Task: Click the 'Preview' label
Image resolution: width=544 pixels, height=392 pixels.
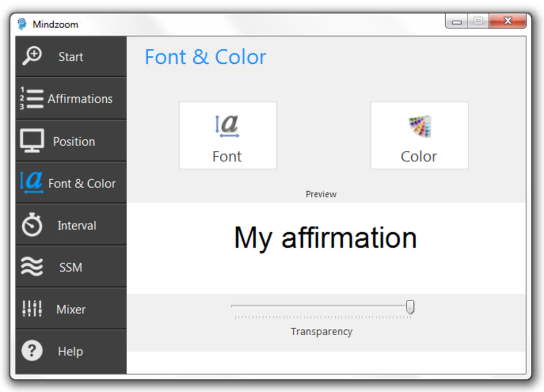Action: click(321, 194)
